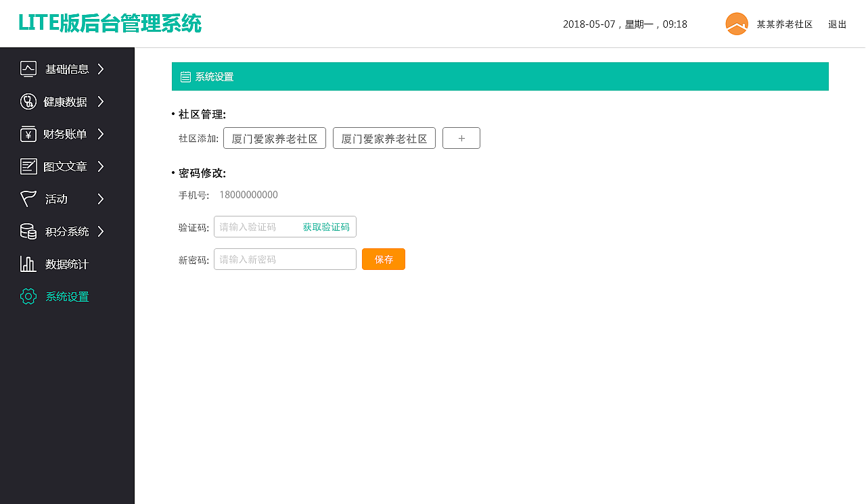Click the 退出 logout link
The height and width of the screenshot is (504, 866).
point(837,24)
